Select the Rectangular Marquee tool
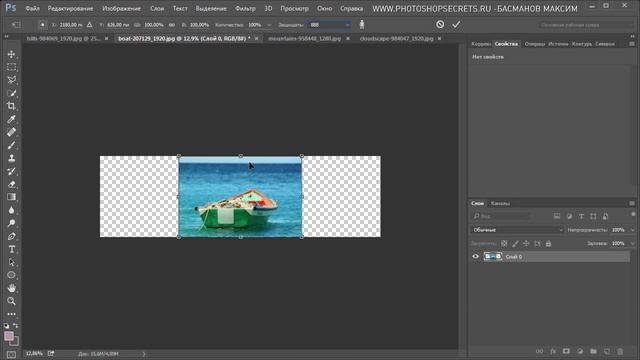Viewport: 640px width, 360px height. [x=11, y=67]
